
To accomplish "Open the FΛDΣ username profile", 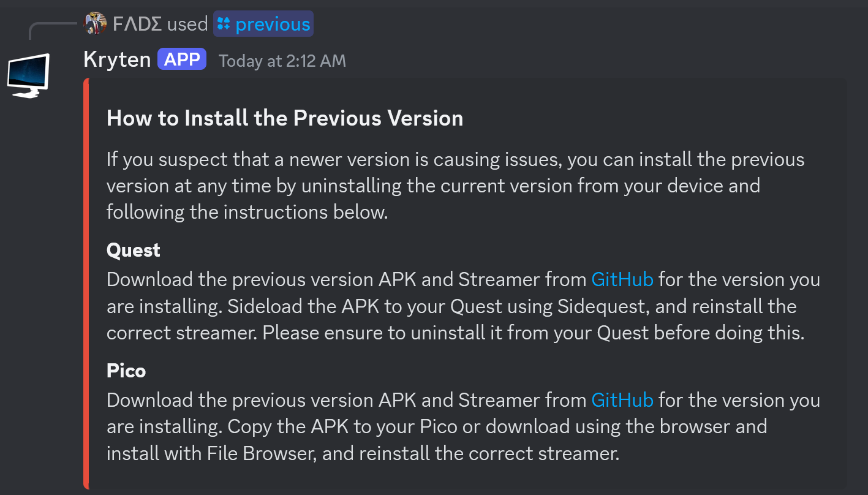I will 137,24.
